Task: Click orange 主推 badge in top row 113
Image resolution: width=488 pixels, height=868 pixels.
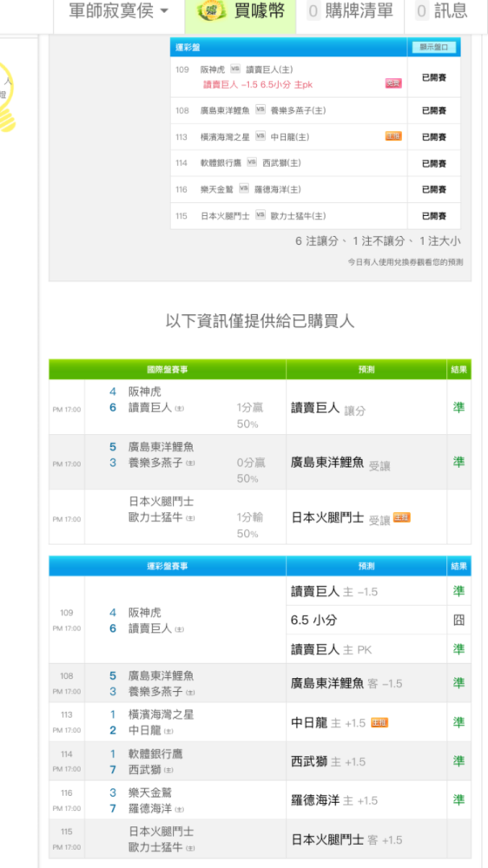Action: click(x=393, y=136)
